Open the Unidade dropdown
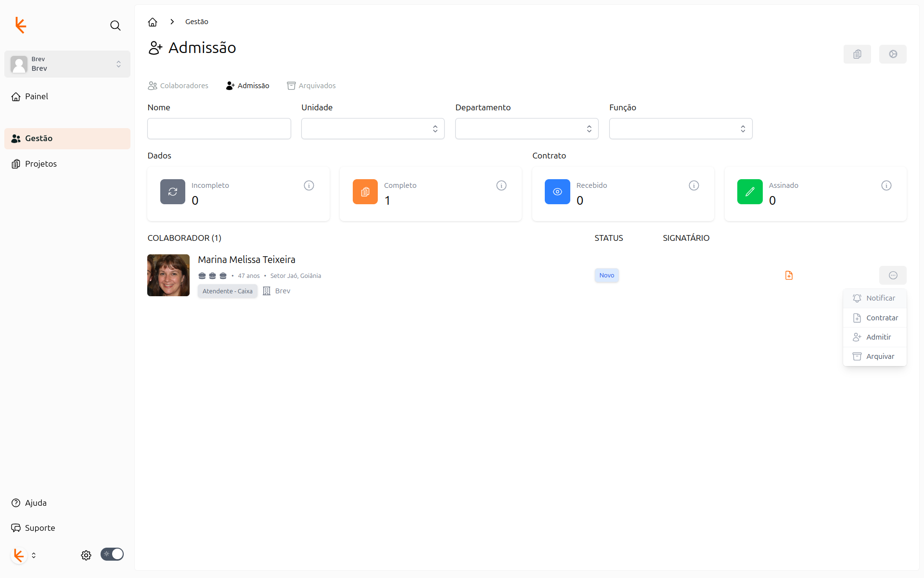 (x=372, y=129)
